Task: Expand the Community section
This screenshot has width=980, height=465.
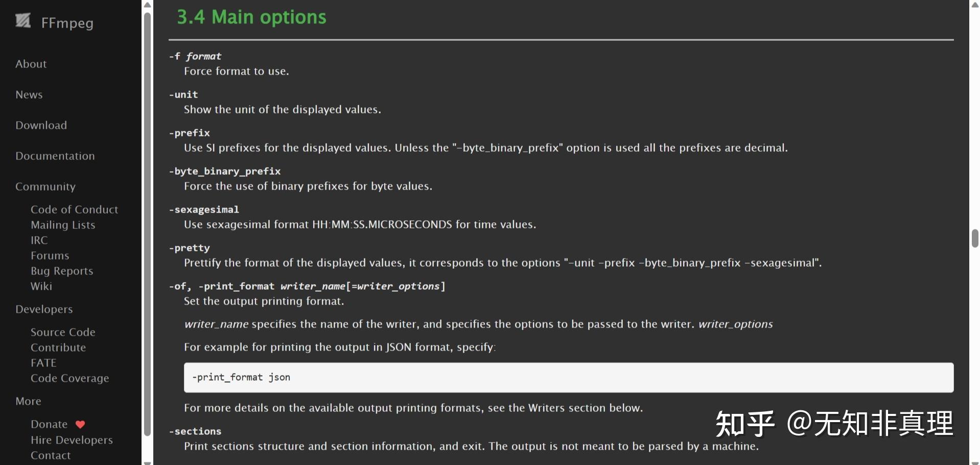Action: 45,187
